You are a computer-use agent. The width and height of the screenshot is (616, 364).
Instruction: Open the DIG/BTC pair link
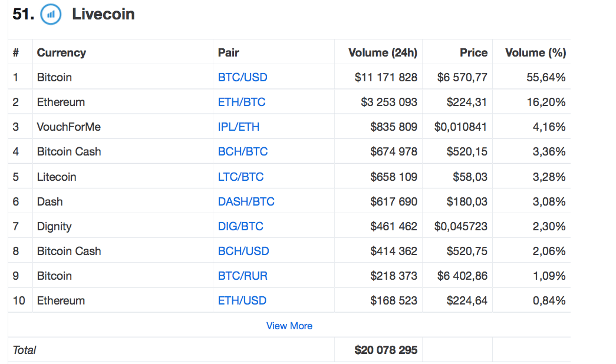(241, 226)
